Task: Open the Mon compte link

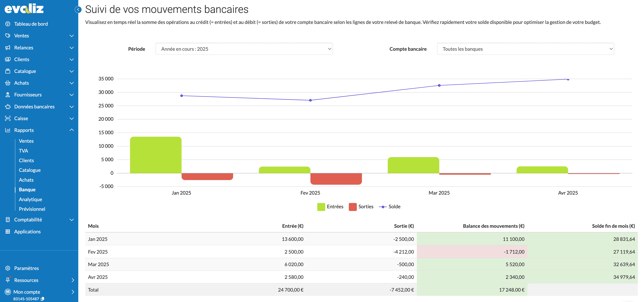Action: point(27,292)
